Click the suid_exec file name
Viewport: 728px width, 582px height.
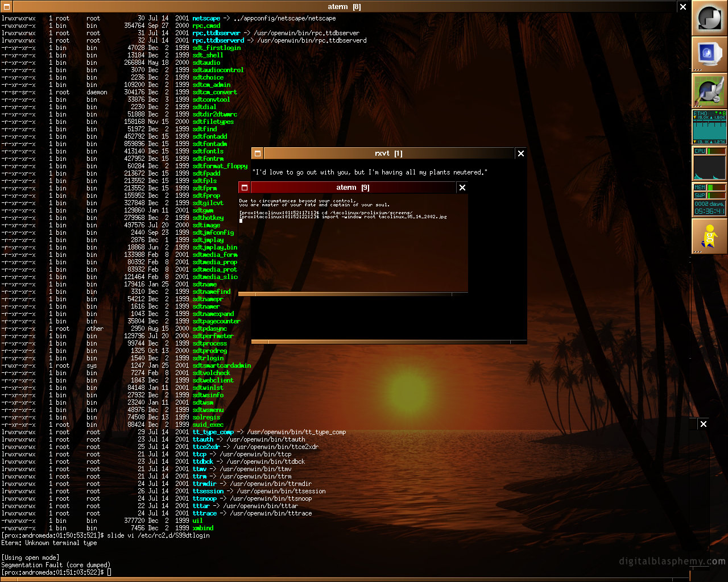point(208,425)
